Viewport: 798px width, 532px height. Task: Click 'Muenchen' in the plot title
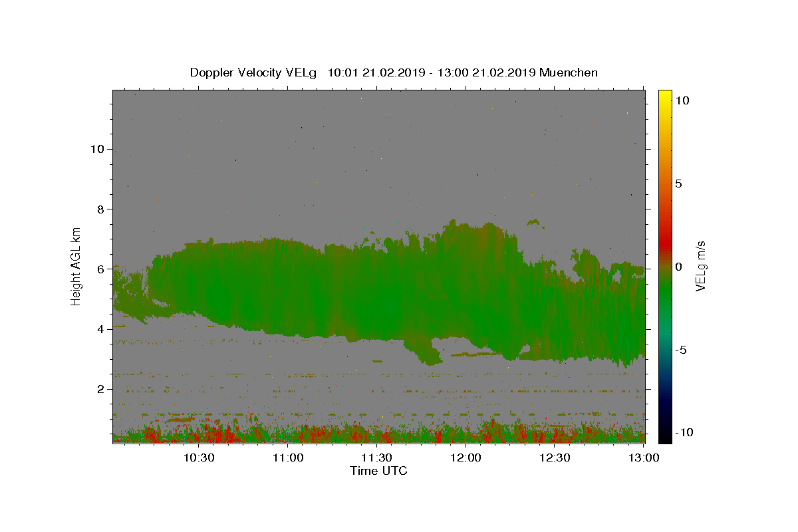(x=569, y=72)
